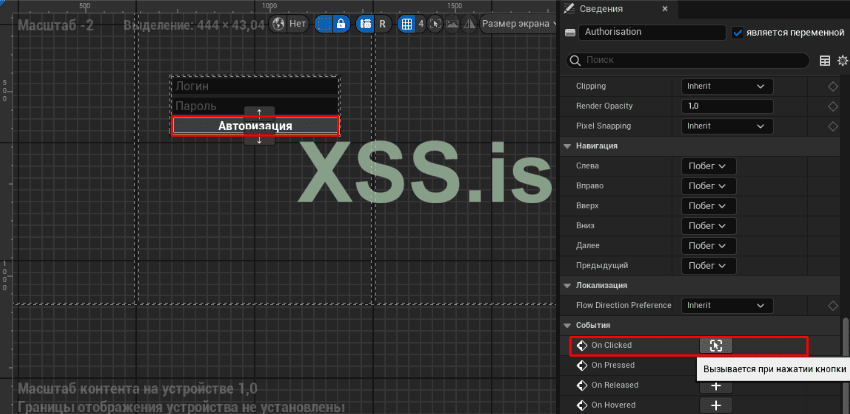Open the 'Далее' navigation dropdown
This screenshot has height=414, width=850.
pos(709,245)
